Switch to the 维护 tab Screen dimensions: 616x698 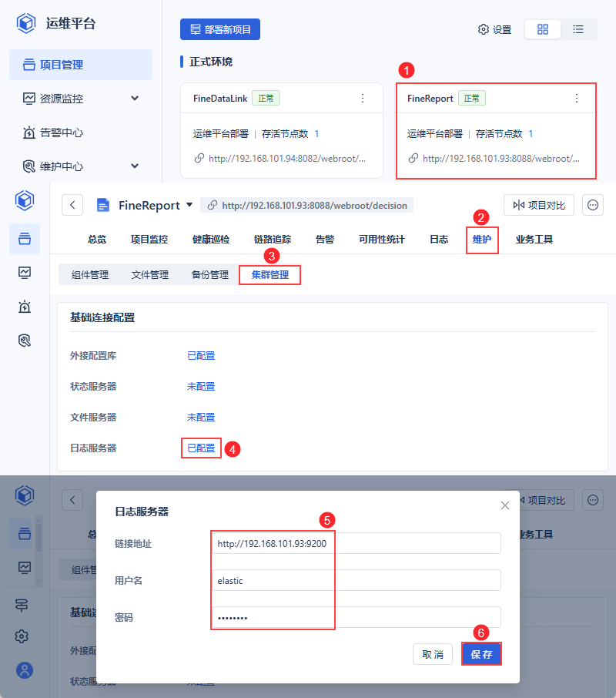[482, 240]
